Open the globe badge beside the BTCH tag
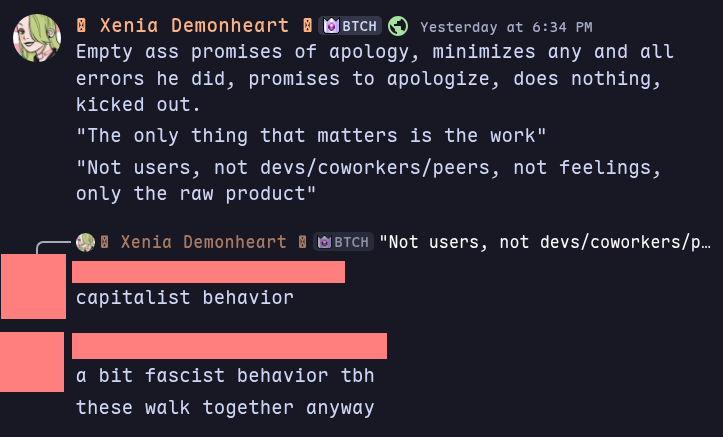Screen dimensions: 723x437 [x=398, y=26]
